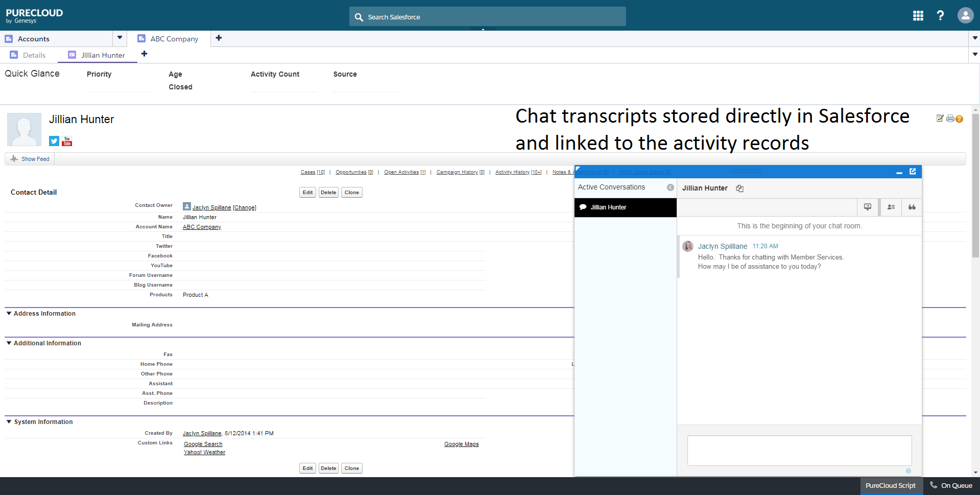980x495 pixels.
Task: Open the Campaign History [0] link
Action: coord(461,172)
